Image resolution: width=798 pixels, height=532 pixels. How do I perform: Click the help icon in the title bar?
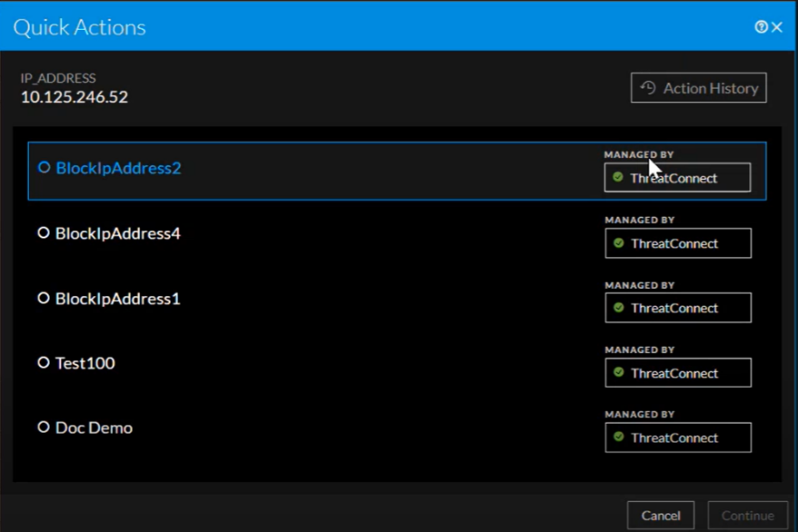point(760,27)
